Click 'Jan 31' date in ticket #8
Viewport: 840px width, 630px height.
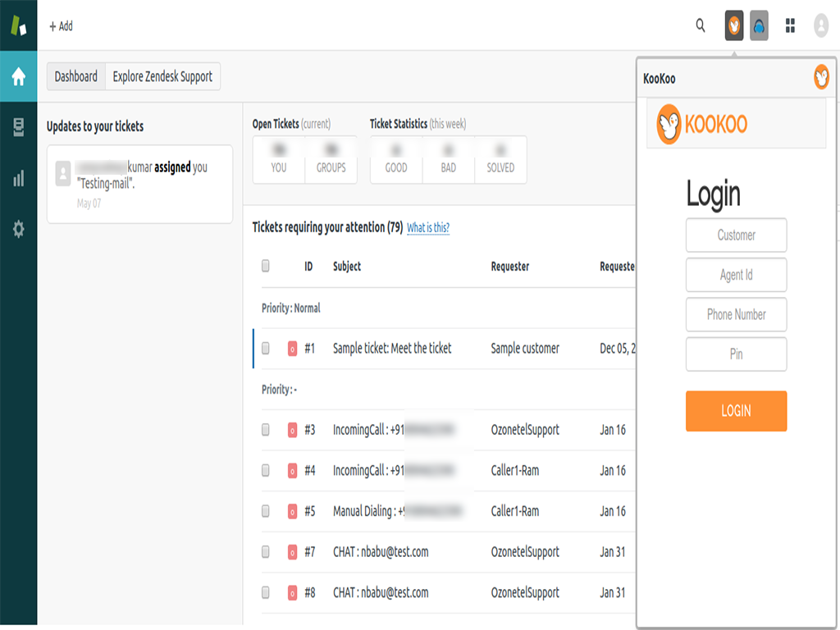click(x=612, y=593)
